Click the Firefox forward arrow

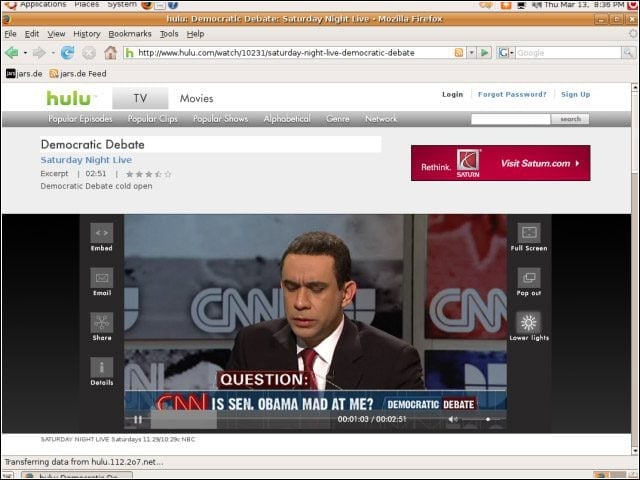pyautogui.click(x=39, y=53)
